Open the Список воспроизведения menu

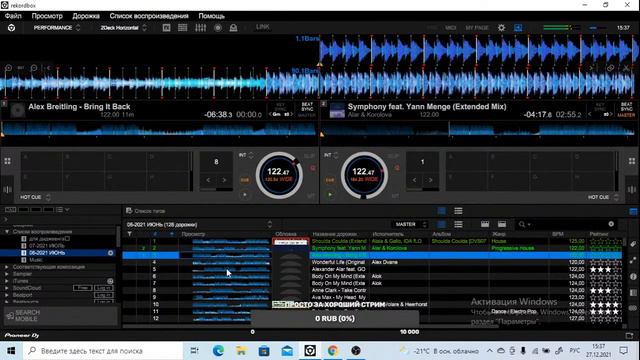149,16
